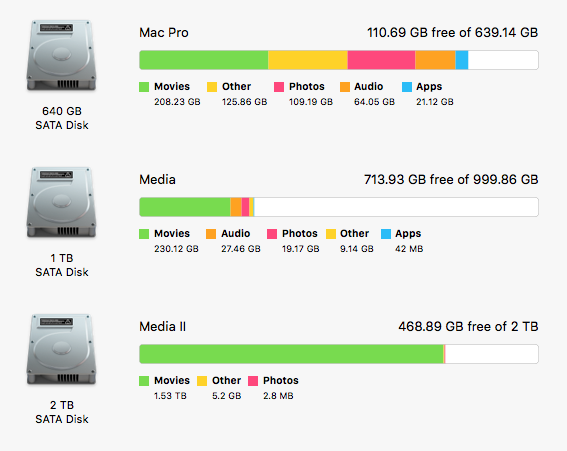
Task: Click the orange Audio swatch under Media
Action: [x=211, y=234]
